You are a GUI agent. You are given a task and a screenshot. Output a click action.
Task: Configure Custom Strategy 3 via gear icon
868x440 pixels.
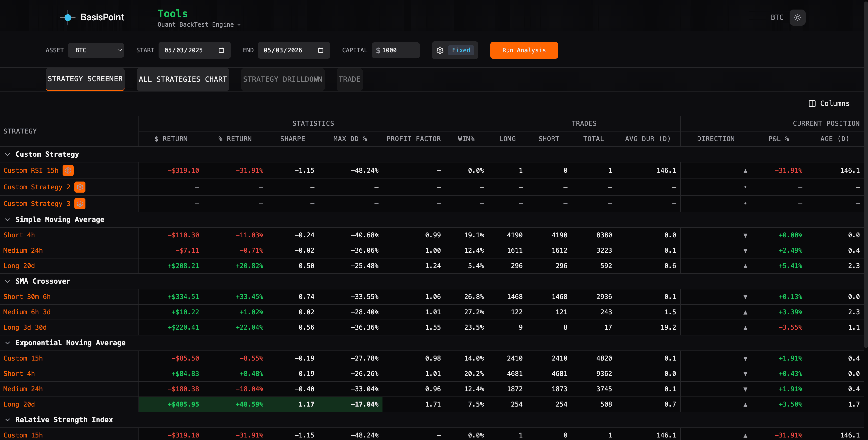point(80,204)
